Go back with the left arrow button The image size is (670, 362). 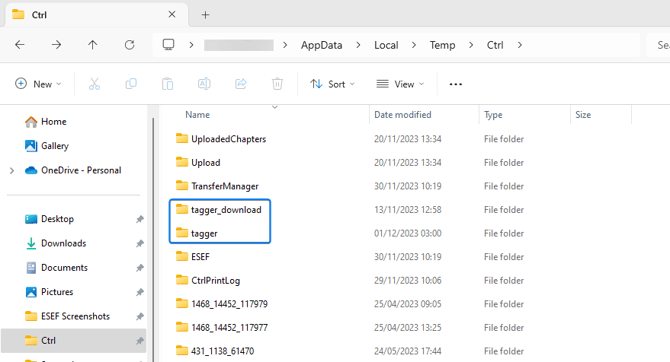20,45
